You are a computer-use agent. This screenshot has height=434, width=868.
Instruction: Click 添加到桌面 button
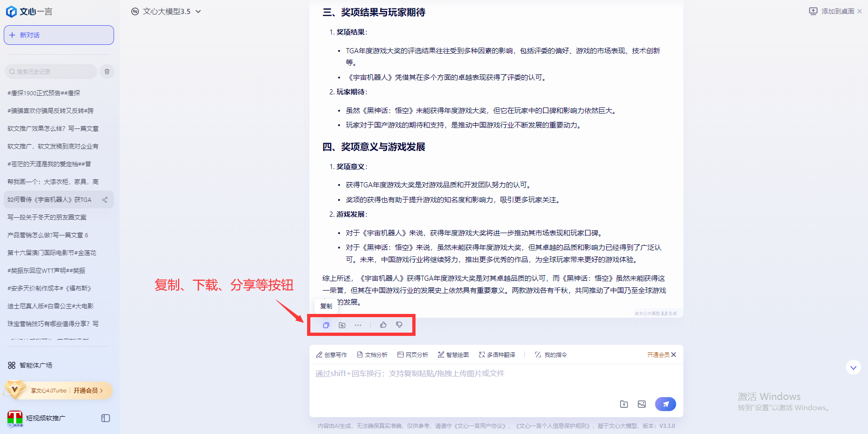tap(832, 11)
